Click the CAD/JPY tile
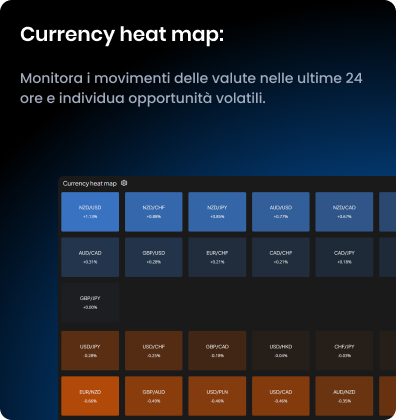 (x=344, y=257)
